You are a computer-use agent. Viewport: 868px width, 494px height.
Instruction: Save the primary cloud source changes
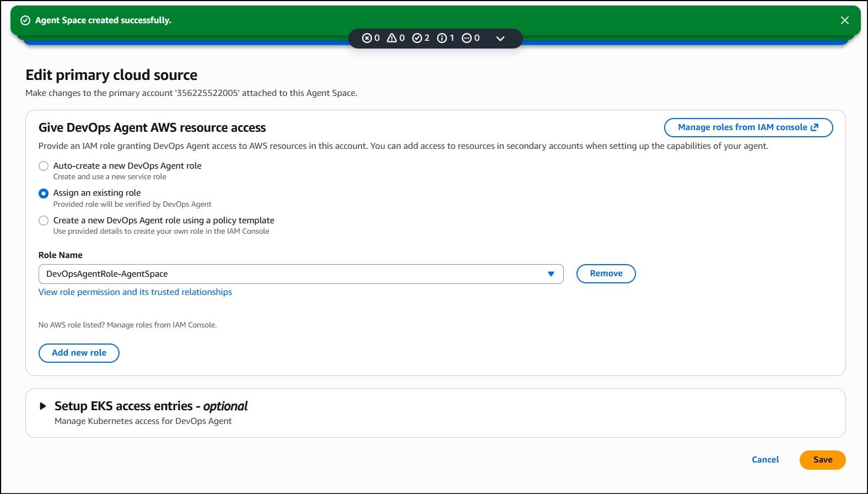822,460
